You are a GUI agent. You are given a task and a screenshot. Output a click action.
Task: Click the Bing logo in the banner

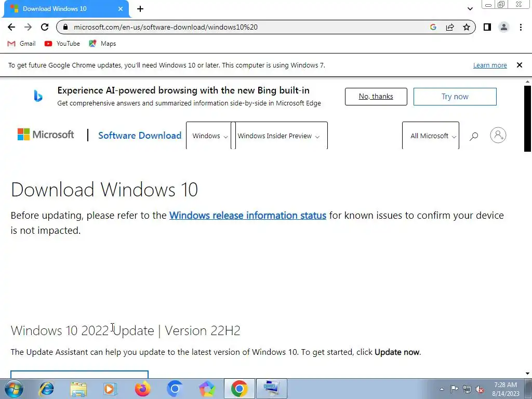pos(38,96)
